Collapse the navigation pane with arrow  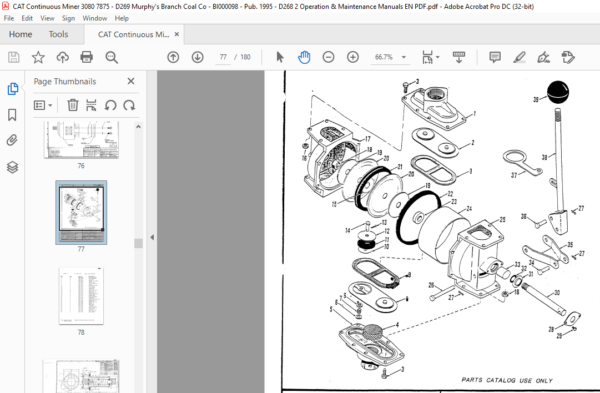pos(152,237)
